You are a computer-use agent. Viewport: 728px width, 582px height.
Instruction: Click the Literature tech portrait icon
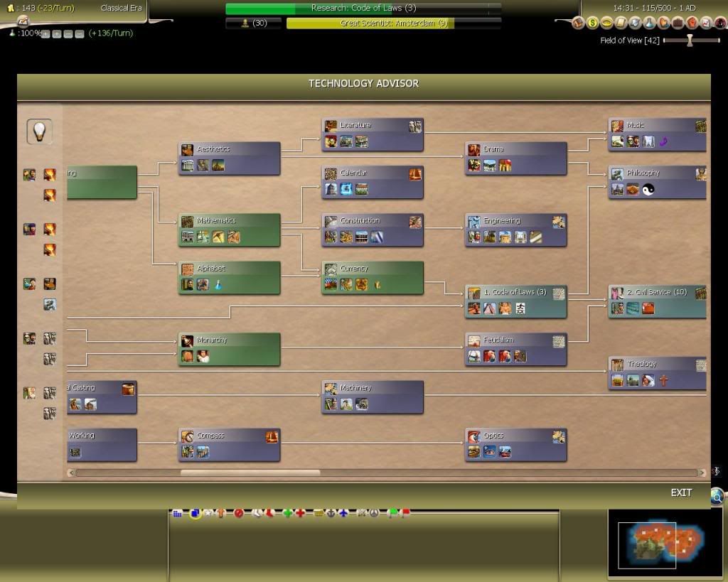pos(331,125)
